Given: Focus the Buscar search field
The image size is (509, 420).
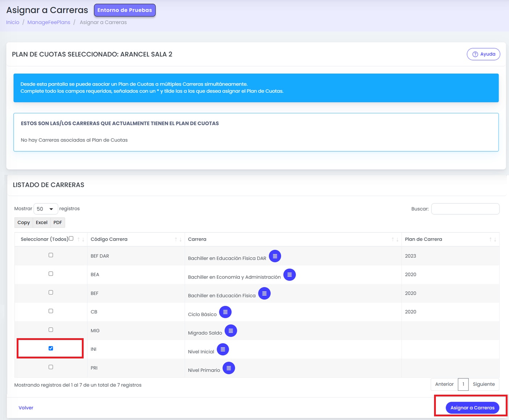Looking at the screenshot, I should pyautogui.click(x=465, y=209).
